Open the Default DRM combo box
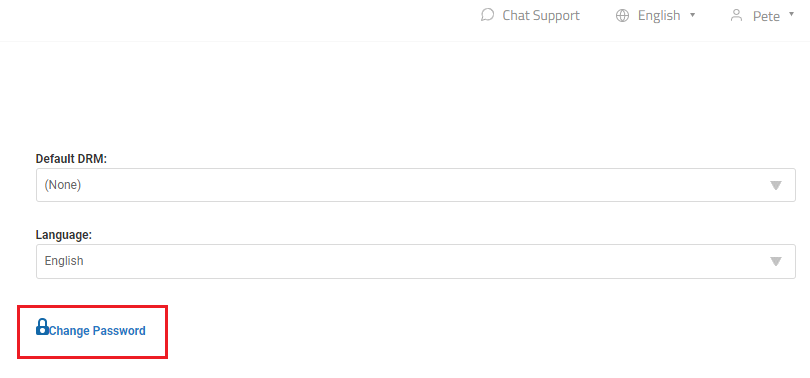 tap(415, 185)
